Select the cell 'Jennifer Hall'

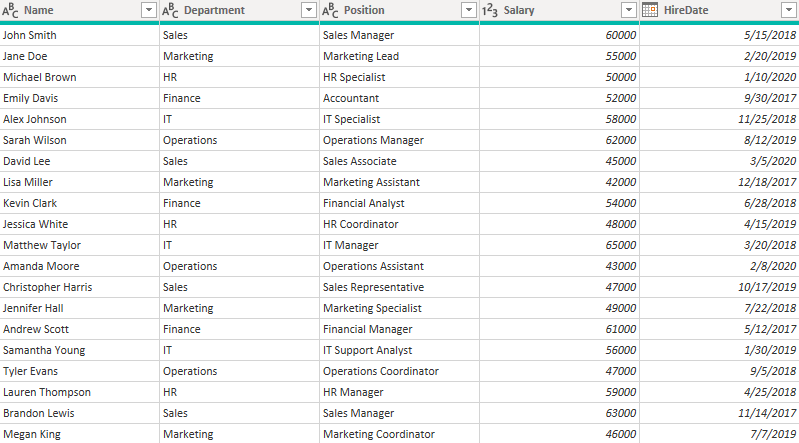tap(79, 308)
